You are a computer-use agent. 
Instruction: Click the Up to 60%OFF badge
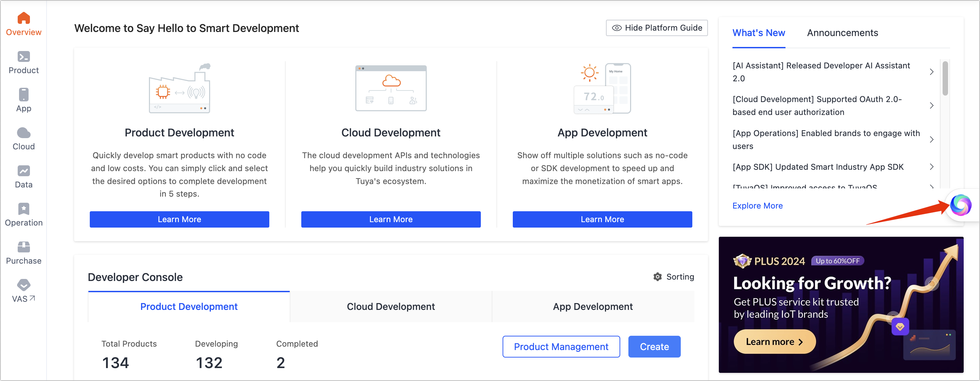pyautogui.click(x=837, y=261)
